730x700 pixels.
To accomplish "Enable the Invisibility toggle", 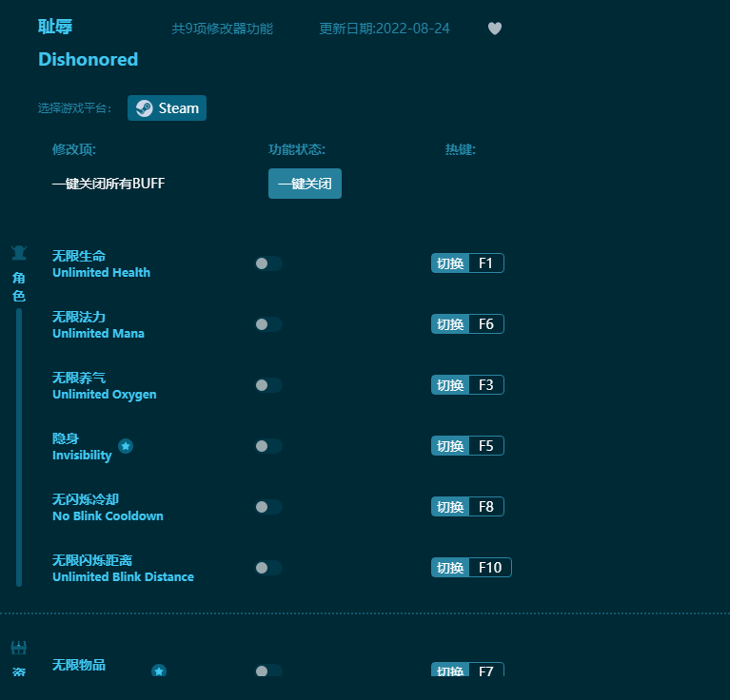I will click(268, 446).
